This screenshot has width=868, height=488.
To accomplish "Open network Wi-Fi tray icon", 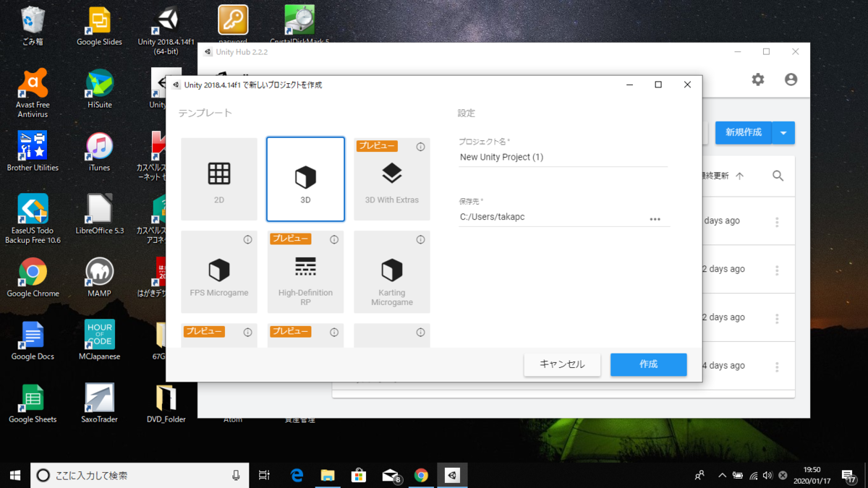I will pyautogui.click(x=754, y=475).
